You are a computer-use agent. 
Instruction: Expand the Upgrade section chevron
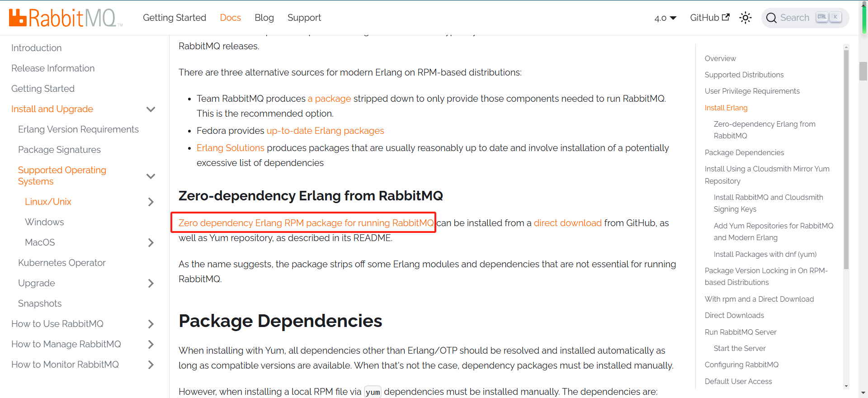point(151,284)
